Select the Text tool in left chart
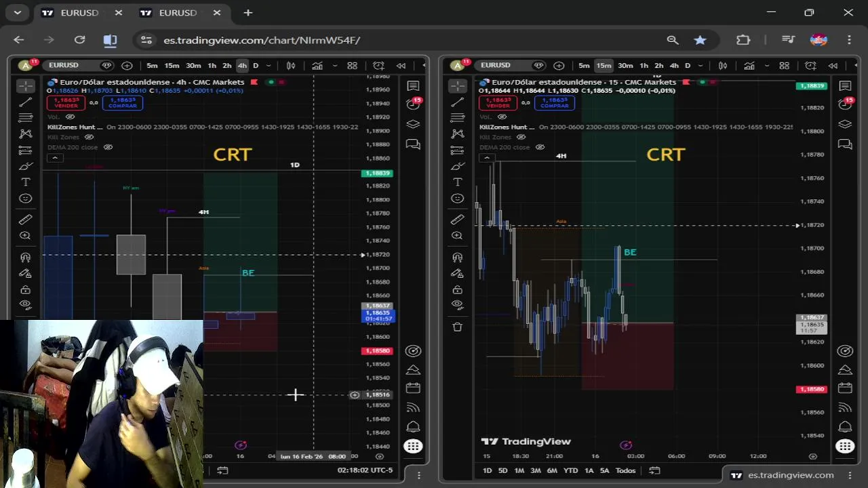Viewport: 868px width, 488px height. (x=25, y=182)
